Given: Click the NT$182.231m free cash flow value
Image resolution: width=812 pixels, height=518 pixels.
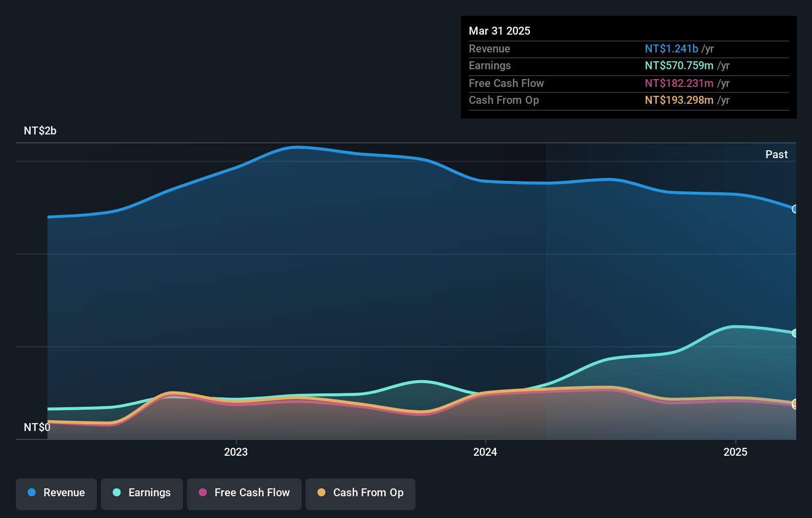Looking at the screenshot, I should (679, 83).
